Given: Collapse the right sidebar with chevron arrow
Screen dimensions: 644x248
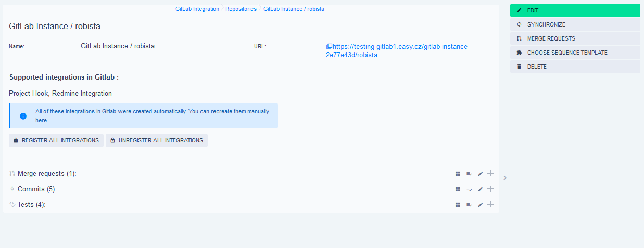Looking at the screenshot, I should (x=505, y=178).
